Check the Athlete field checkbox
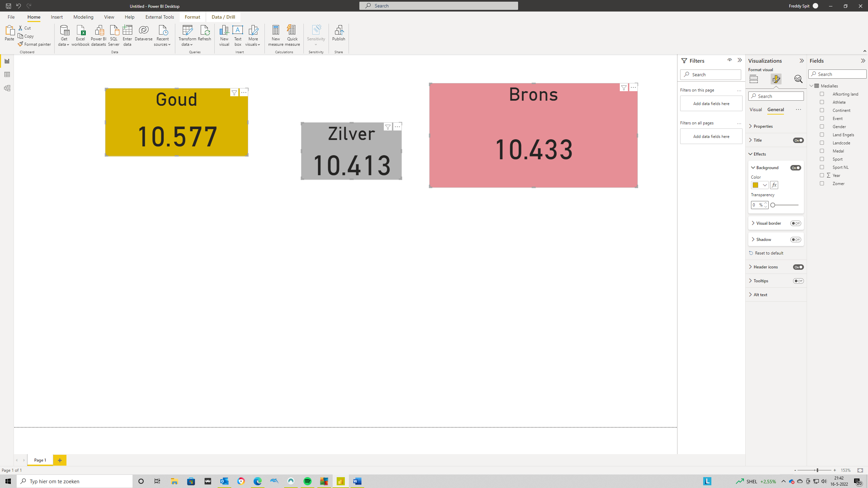The width and height of the screenshot is (868, 488). click(x=822, y=102)
